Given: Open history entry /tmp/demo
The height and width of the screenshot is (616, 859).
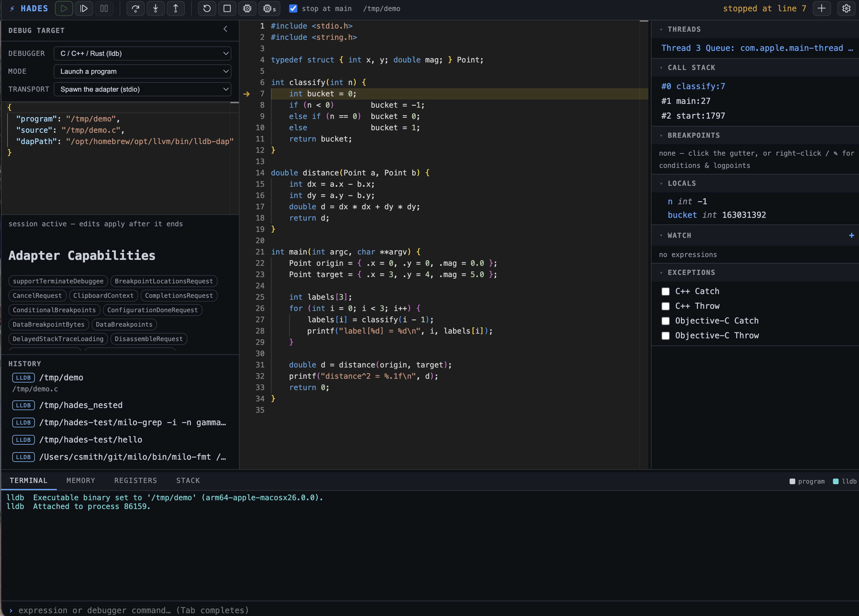Looking at the screenshot, I should [120, 383].
